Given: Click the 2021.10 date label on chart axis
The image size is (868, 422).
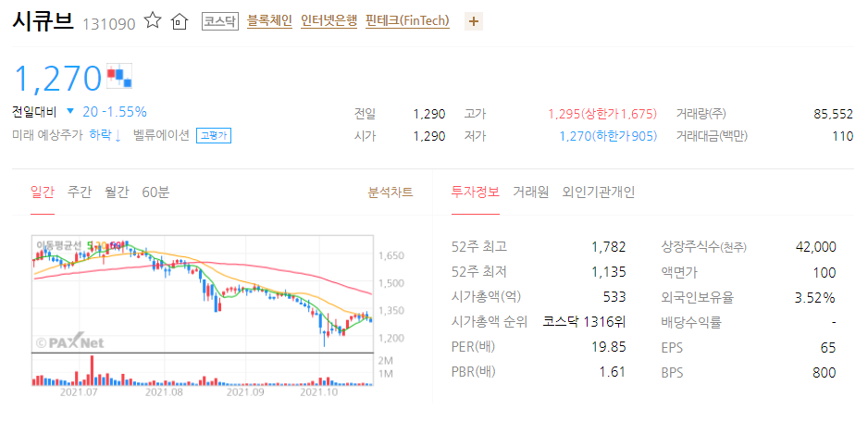Looking at the screenshot, I should (x=319, y=391).
